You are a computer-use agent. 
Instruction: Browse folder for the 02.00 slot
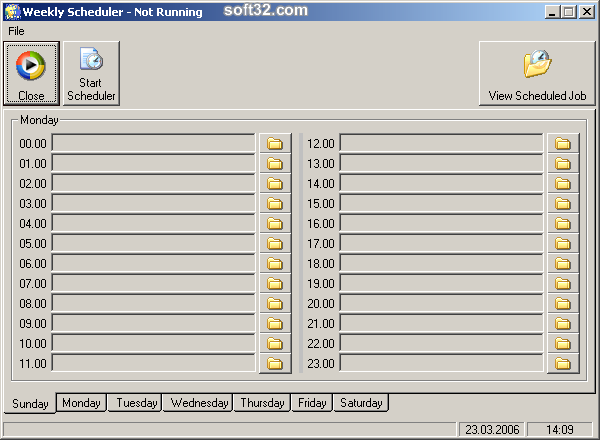pyautogui.click(x=275, y=183)
